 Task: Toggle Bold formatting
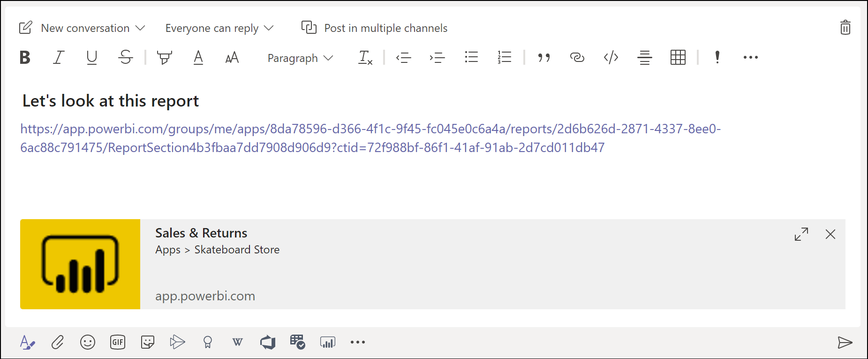point(25,57)
